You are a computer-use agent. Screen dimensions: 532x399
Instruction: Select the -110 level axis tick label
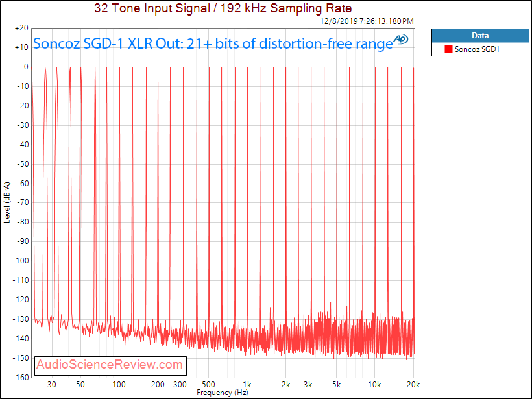point(21,280)
